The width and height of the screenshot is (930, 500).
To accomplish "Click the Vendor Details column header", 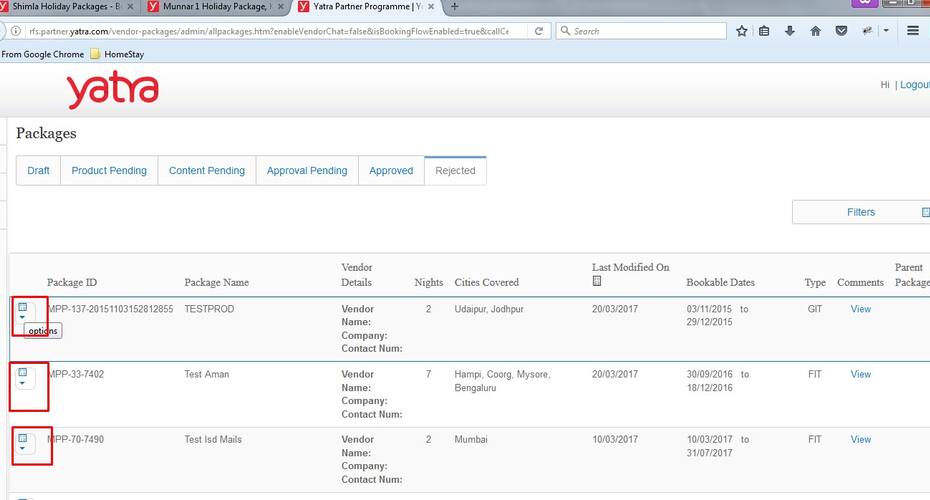I will point(357,275).
